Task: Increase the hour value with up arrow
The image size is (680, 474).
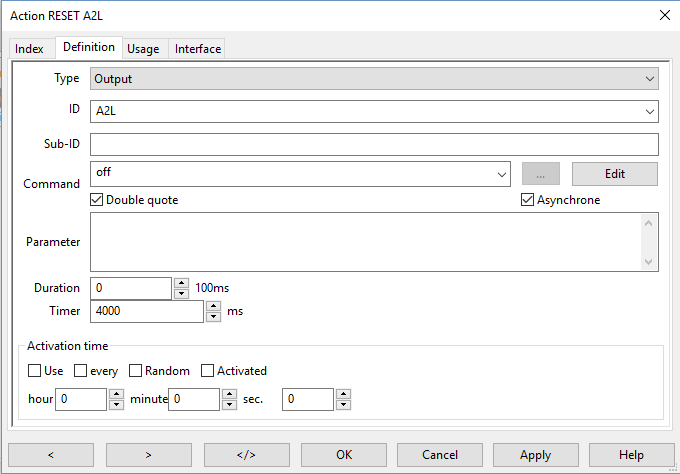Action: coord(116,394)
